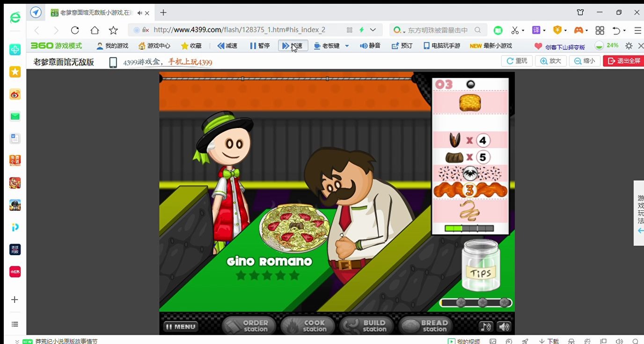The image size is (644, 344).
Task: Switch to the Bread Station
Action: click(x=426, y=325)
